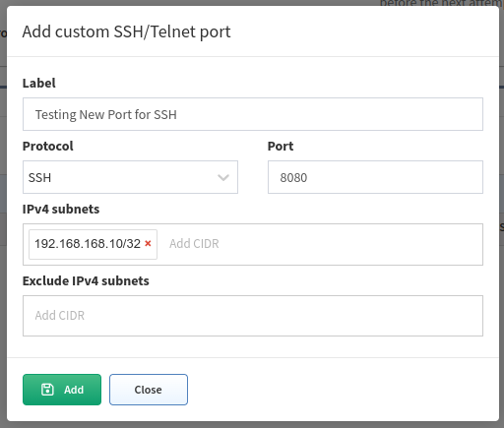The image size is (504, 428).
Task: Click the dialog title Add custom SSH/Telnet port
Action: (x=126, y=31)
